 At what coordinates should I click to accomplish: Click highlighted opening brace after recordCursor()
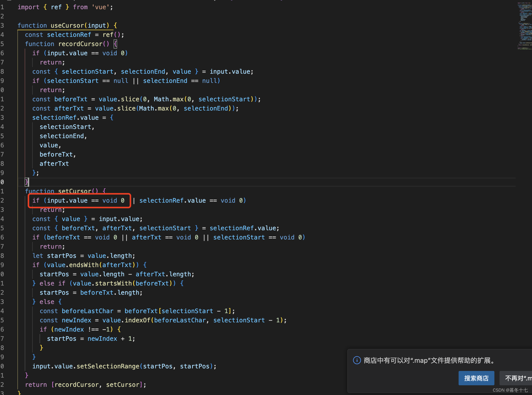(x=115, y=44)
